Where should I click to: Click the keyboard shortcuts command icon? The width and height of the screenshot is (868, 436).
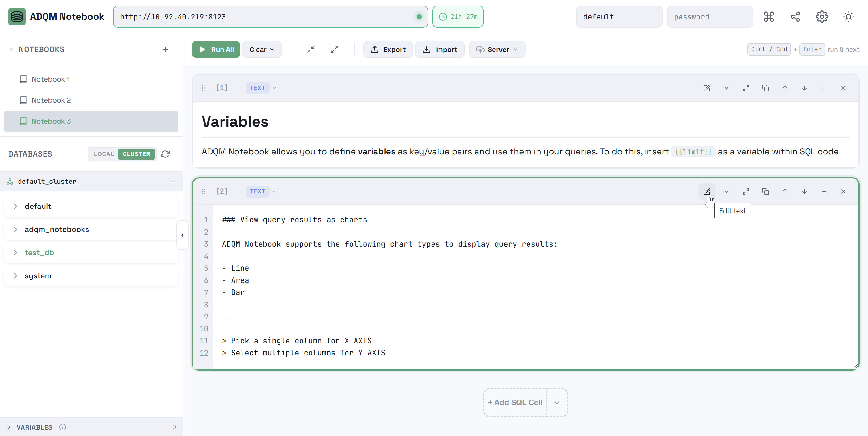(x=769, y=16)
